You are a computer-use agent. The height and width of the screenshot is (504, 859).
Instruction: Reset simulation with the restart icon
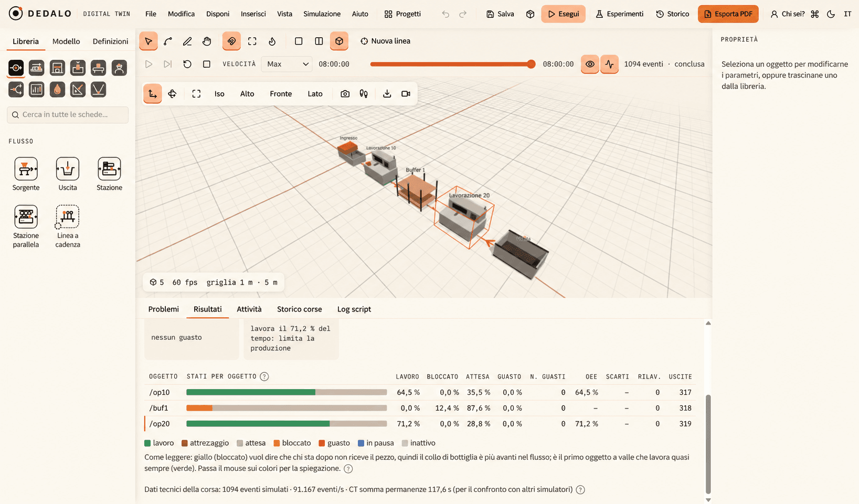187,64
